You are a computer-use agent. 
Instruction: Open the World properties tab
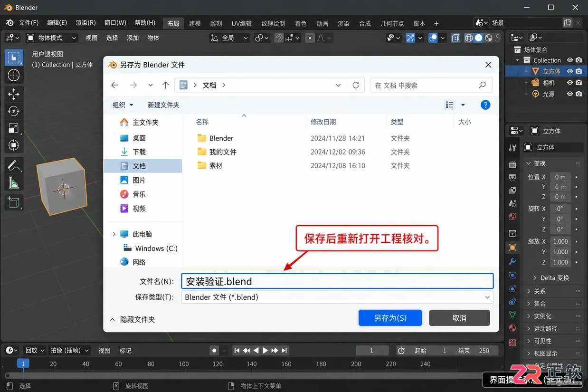click(512, 216)
